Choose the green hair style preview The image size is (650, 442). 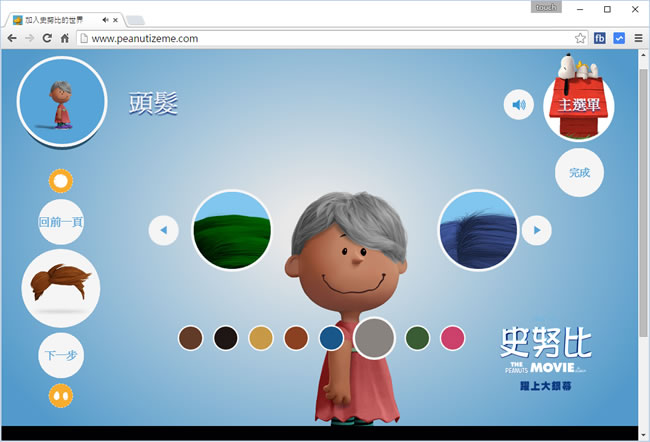point(232,230)
